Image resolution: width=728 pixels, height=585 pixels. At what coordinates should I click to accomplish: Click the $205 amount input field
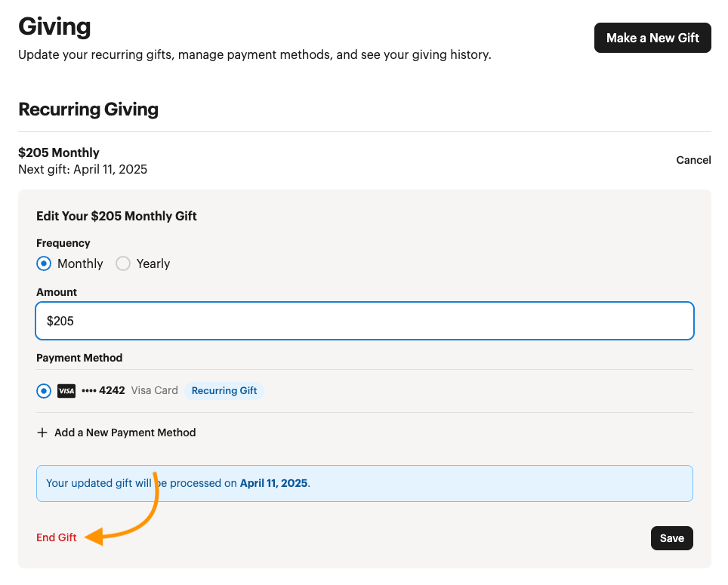tap(365, 320)
